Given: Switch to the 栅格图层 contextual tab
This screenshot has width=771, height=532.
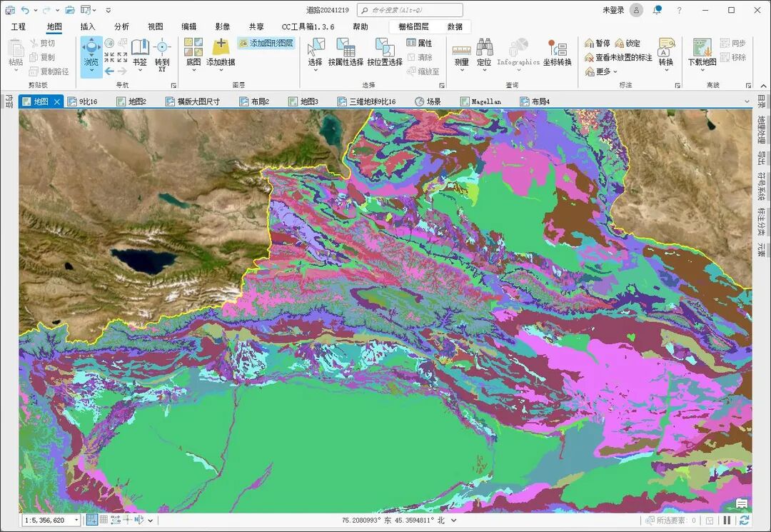Looking at the screenshot, I should pyautogui.click(x=413, y=26).
